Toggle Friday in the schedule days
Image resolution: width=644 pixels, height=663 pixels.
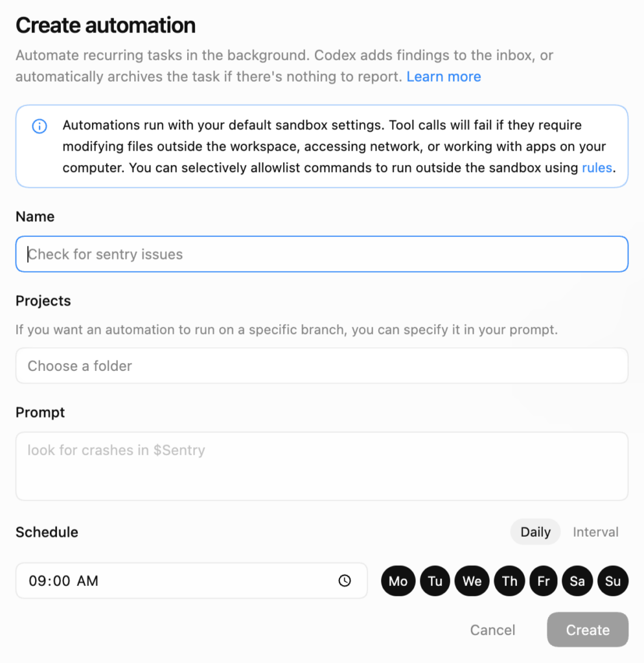544,581
